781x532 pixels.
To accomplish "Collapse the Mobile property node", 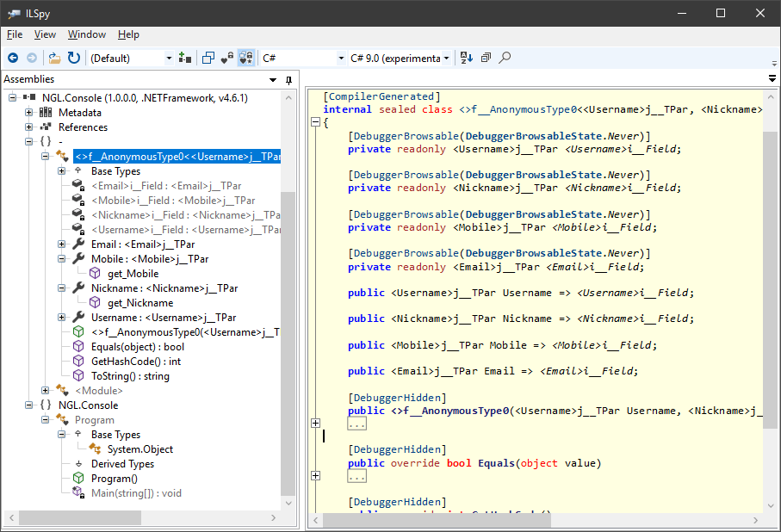I will pos(62,259).
